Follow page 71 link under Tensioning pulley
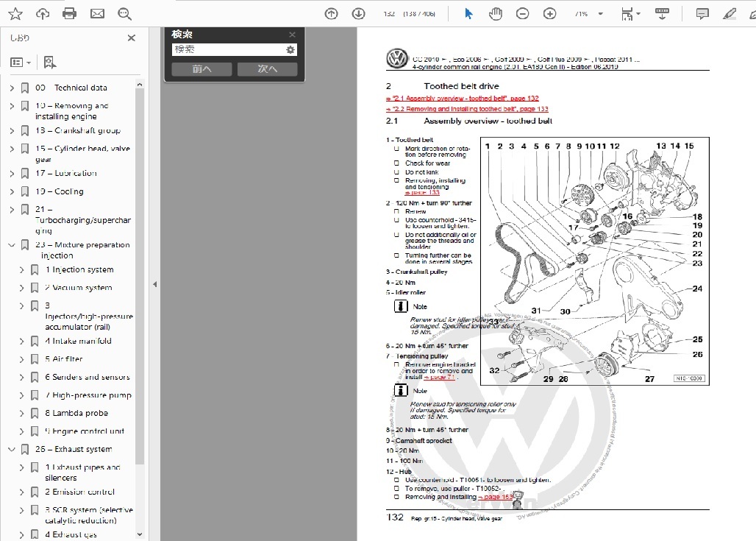 [440, 377]
